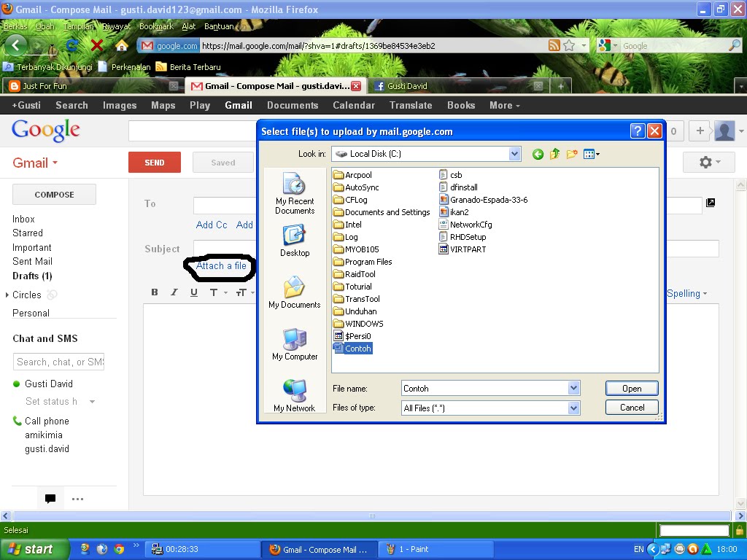Jump to Desktop in places bar
Screen dimensions: 747x560
[x=295, y=241]
